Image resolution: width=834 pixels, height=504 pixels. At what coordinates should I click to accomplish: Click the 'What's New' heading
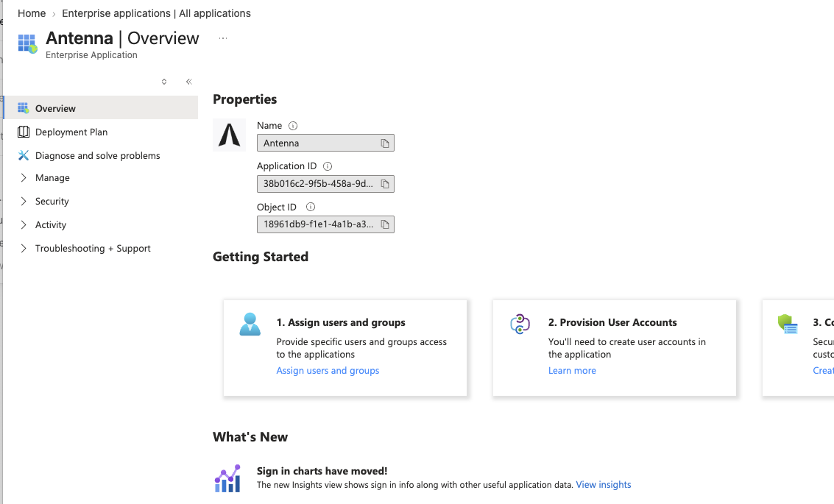pos(250,437)
